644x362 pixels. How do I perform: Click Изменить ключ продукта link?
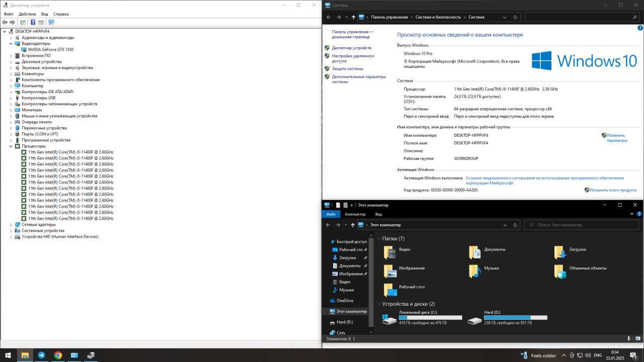613,190
